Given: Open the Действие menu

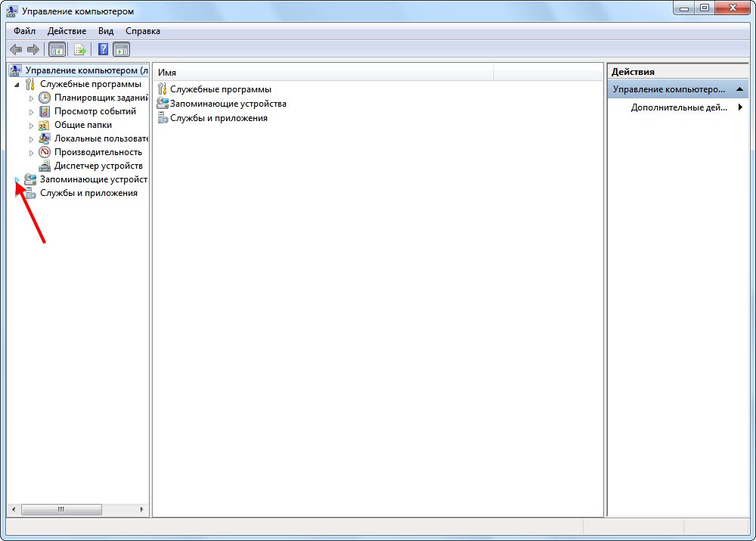Looking at the screenshot, I should pyautogui.click(x=67, y=31).
